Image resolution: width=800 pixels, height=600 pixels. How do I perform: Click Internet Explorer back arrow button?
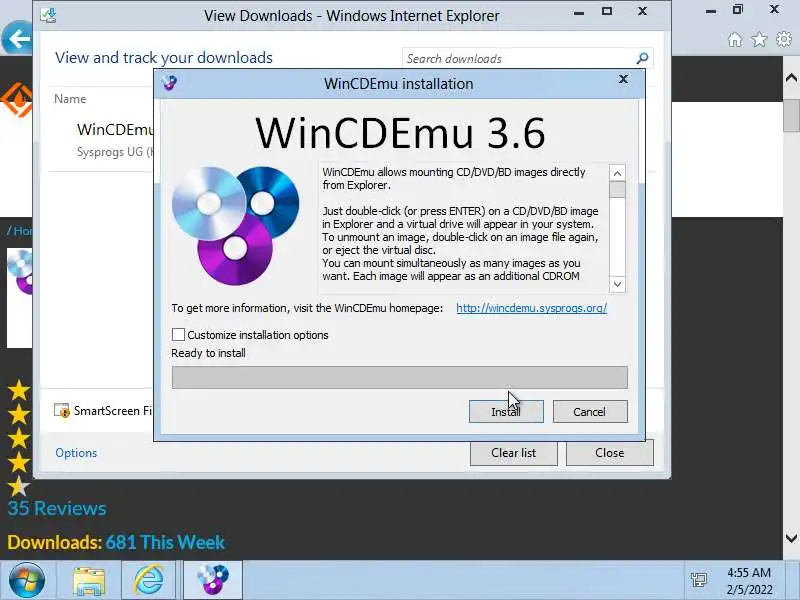point(17,38)
